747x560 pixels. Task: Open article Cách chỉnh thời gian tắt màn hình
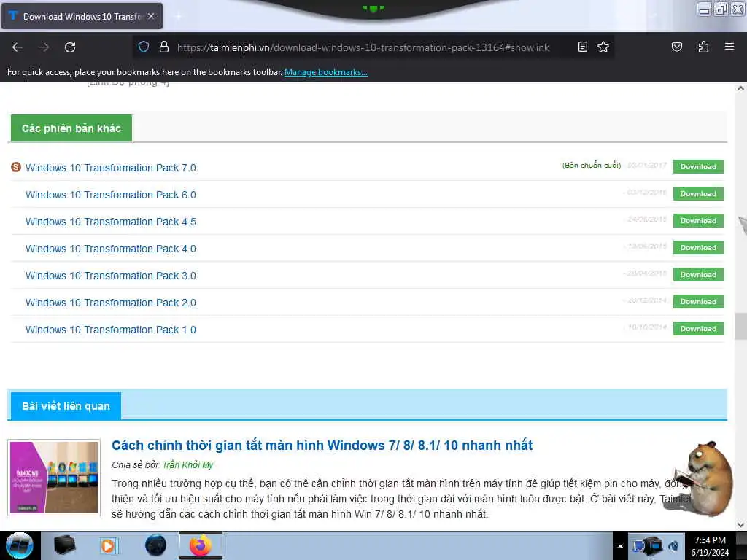tap(322, 446)
